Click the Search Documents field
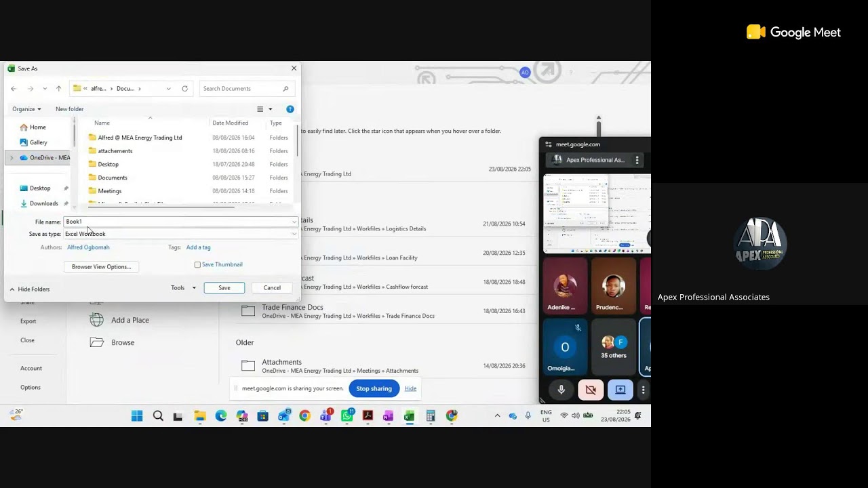 click(x=247, y=89)
